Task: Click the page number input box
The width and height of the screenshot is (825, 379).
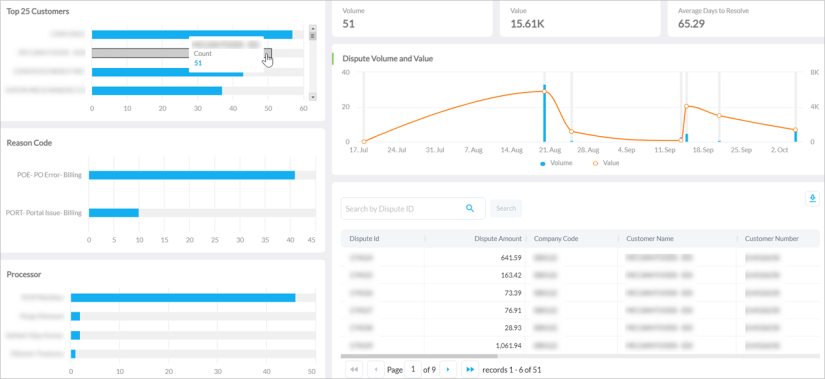Action: pyautogui.click(x=413, y=370)
